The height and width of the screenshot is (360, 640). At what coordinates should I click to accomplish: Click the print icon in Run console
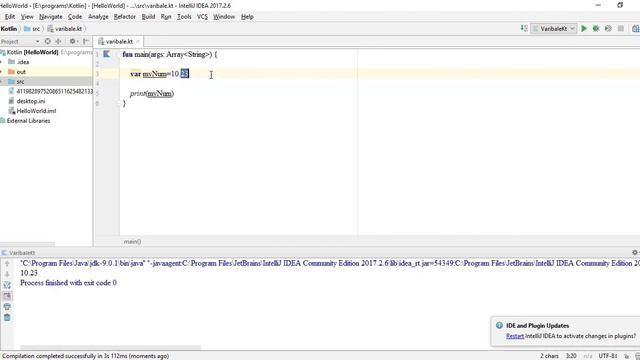click(7, 307)
